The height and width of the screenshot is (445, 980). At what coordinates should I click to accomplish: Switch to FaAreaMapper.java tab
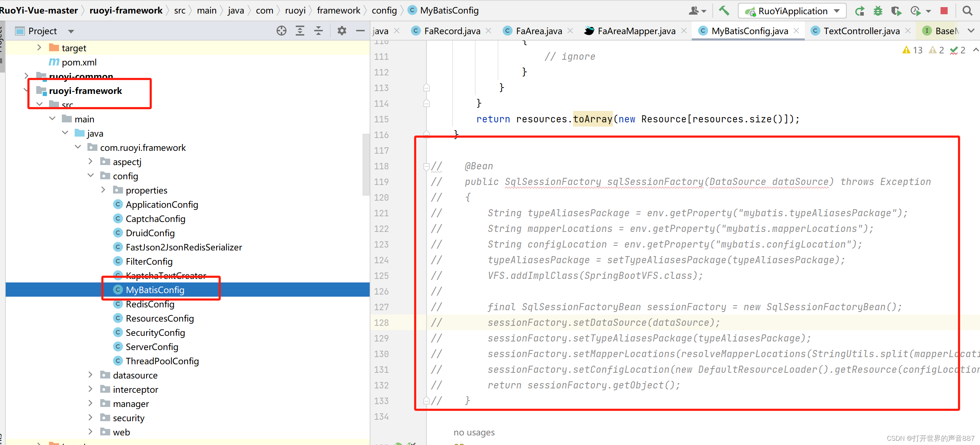(x=636, y=31)
